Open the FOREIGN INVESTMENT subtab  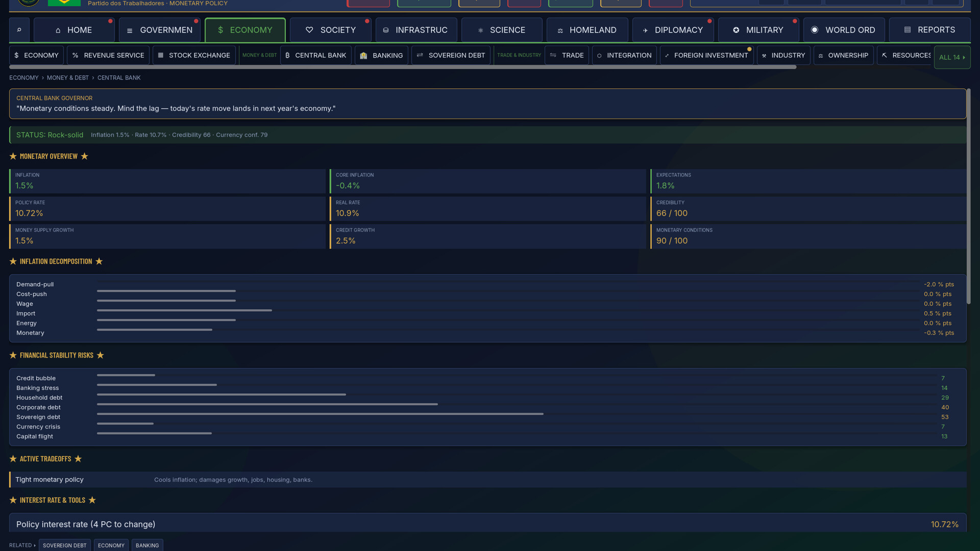point(706,55)
